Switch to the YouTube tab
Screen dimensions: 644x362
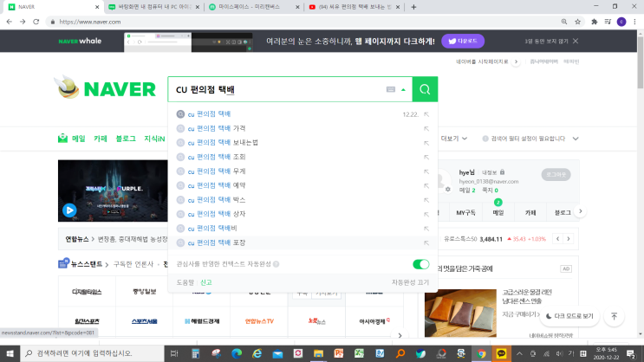(354, 7)
